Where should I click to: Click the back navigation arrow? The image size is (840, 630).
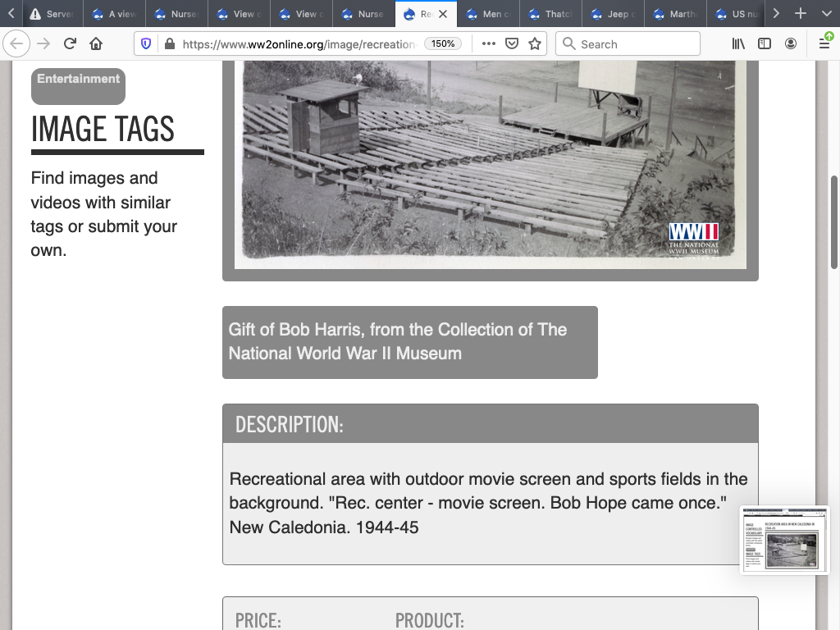pyautogui.click(x=18, y=44)
